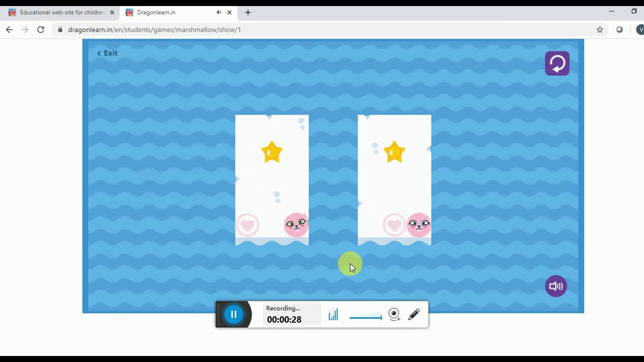
Task: Go back to previous page
Action: click(x=9, y=30)
